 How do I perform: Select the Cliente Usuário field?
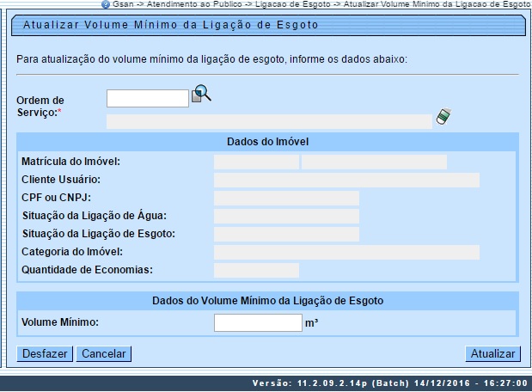click(x=346, y=180)
